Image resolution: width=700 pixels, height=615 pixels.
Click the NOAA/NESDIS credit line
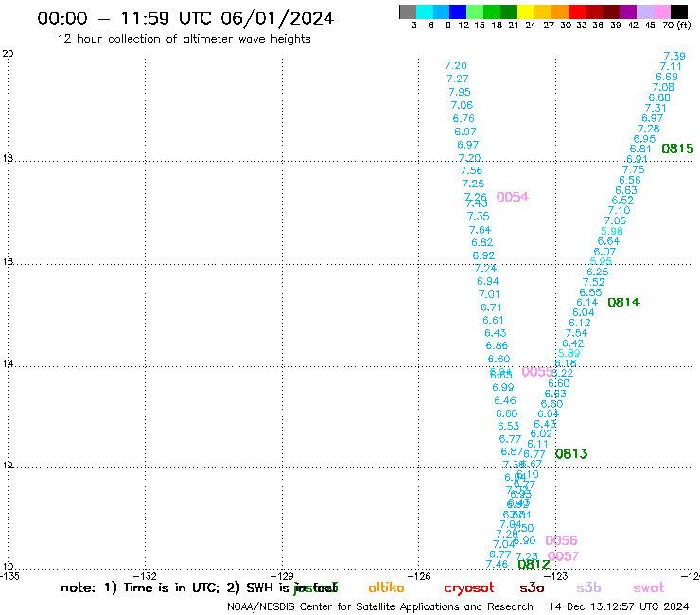380,606
